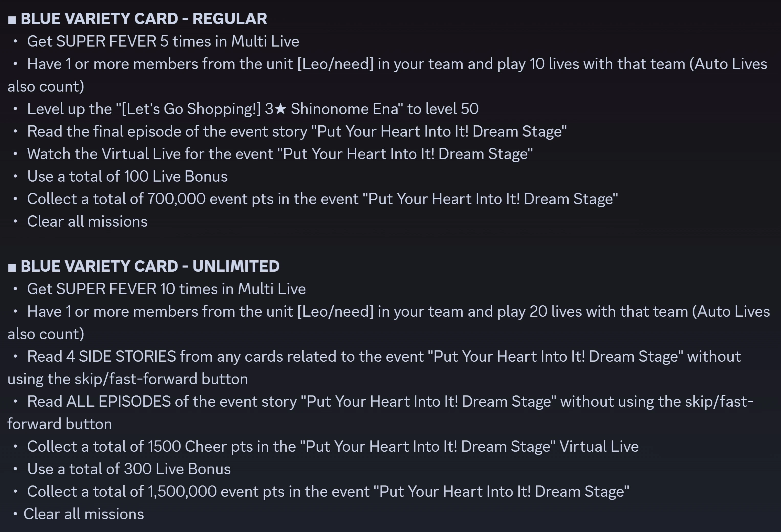Click "Clear all missions" under the UNLIMITED card

pos(83,514)
